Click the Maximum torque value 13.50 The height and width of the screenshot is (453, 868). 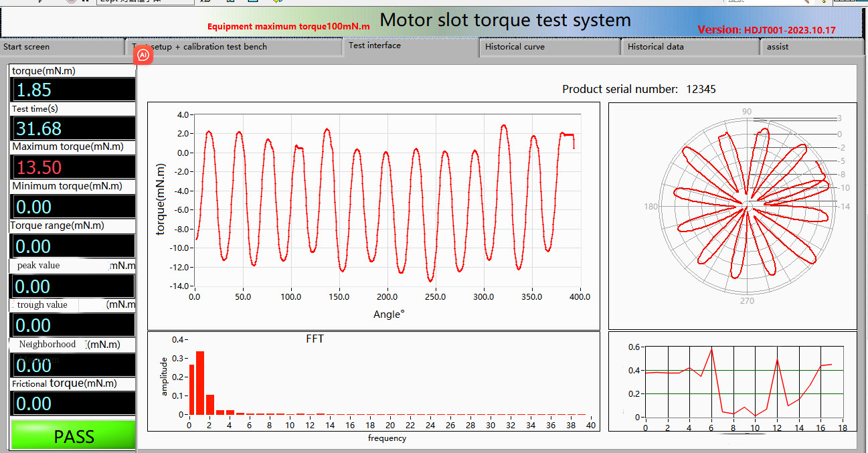pos(72,167)
